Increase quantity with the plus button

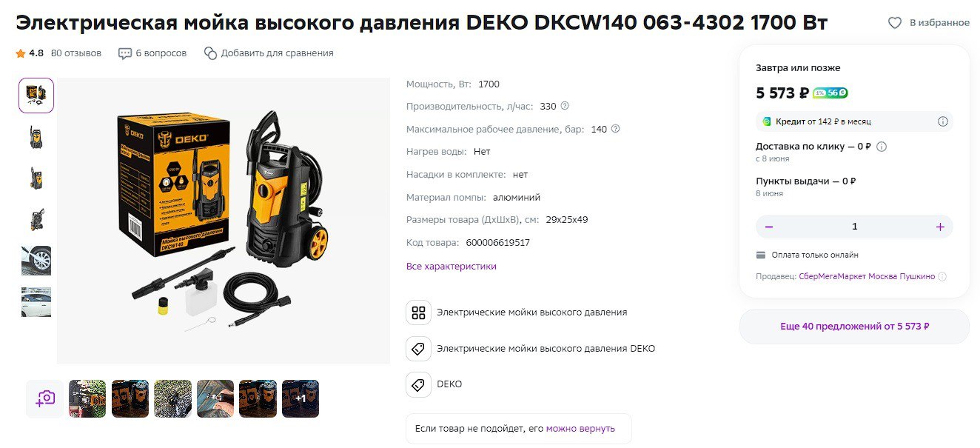point(940,227)
